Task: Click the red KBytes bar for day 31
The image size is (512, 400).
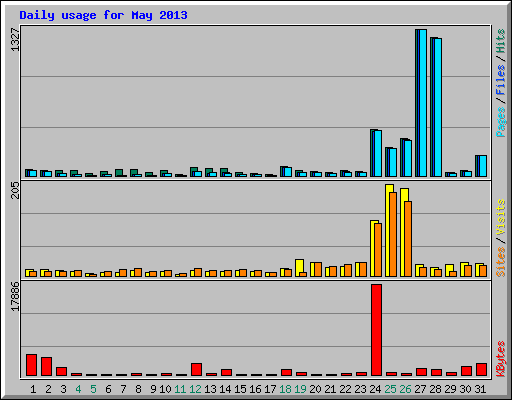Action: [x=482, y=370]
